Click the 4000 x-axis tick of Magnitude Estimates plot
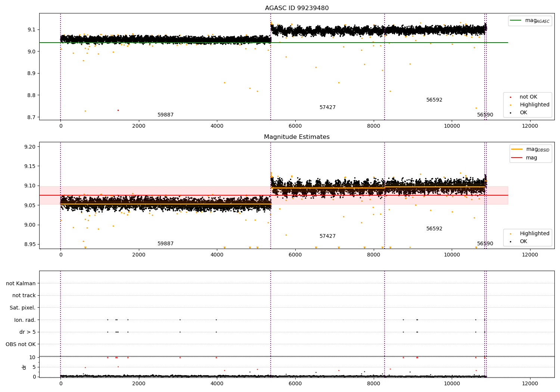Screen dimensions: 560x392 [217, 255]
